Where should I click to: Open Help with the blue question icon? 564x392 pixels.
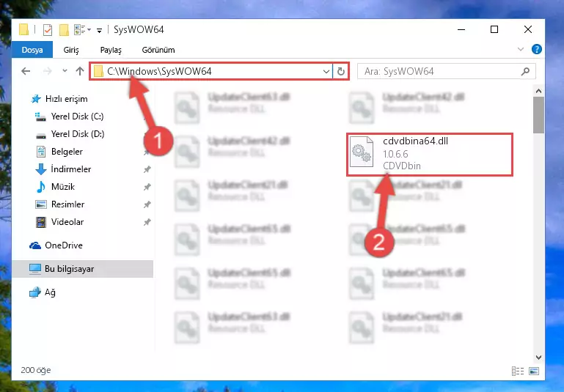536,49
